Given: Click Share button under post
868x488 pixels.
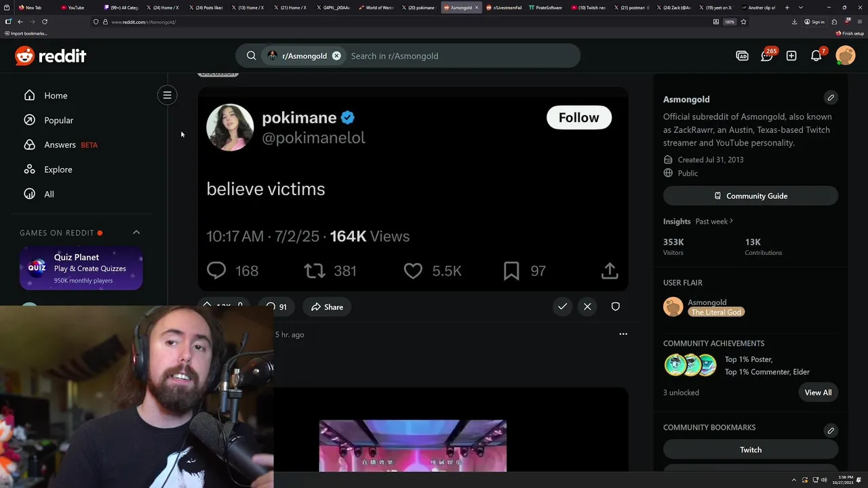Looking at the screenshot, I should [327, 307].
